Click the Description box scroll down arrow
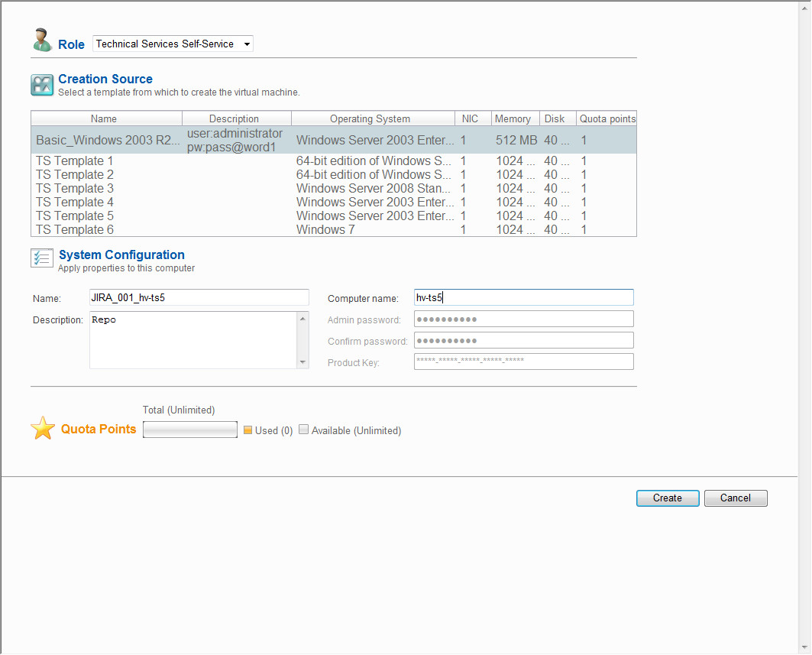This screenshot has width=812, height=655. (303, 362)
